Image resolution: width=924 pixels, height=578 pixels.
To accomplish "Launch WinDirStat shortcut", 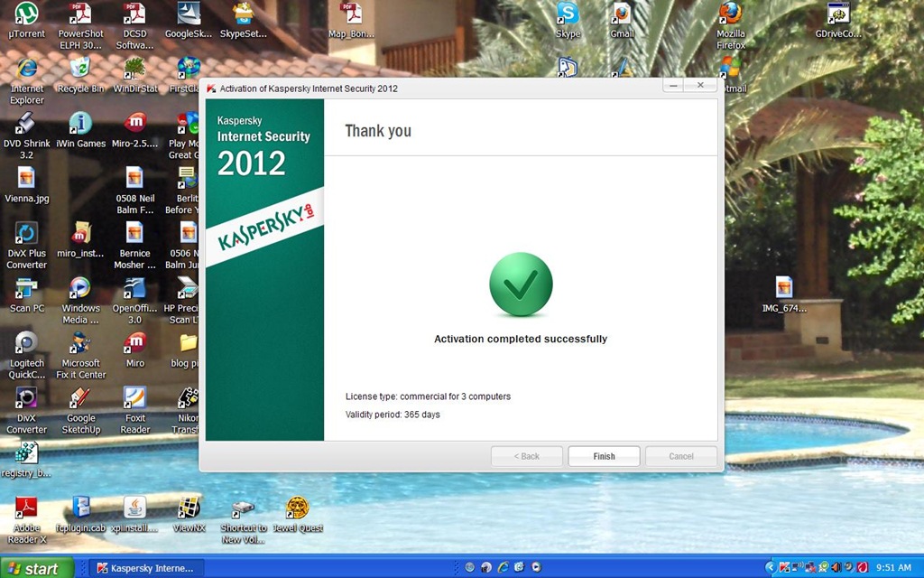I will click(x=135, y=76).
